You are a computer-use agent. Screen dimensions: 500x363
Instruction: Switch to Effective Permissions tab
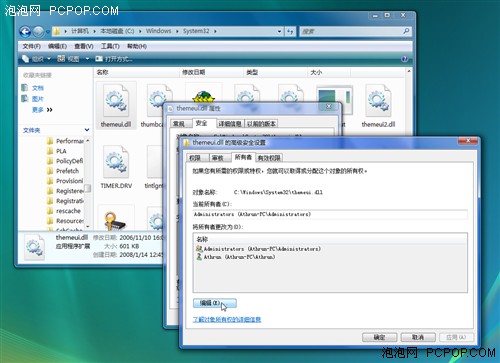[x=269, y=158]
